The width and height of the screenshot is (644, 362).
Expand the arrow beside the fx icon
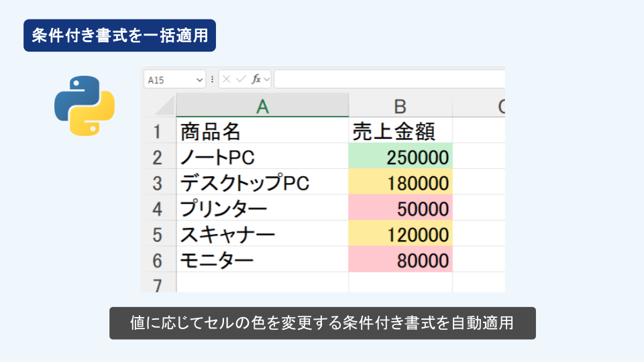click(x=266, y=79)
